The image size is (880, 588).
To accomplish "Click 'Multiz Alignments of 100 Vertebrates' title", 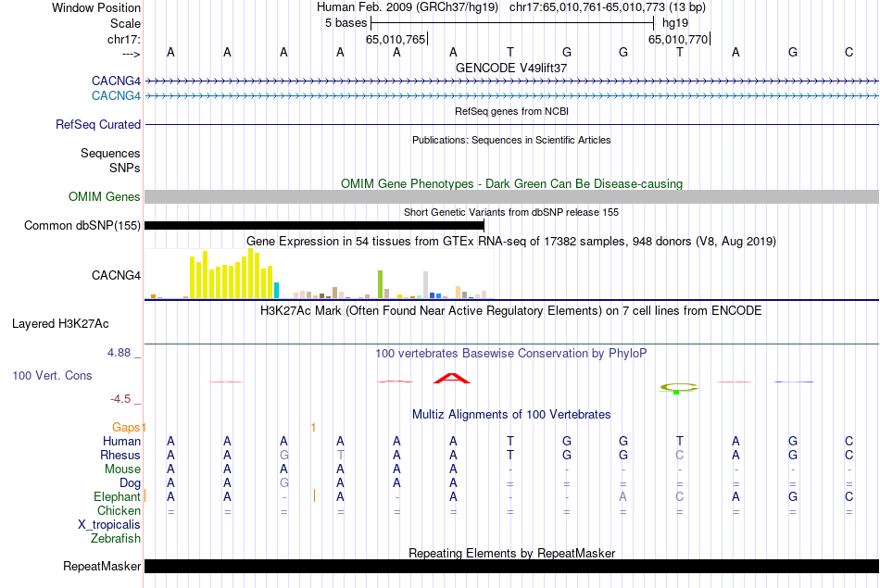I will 511,415.
